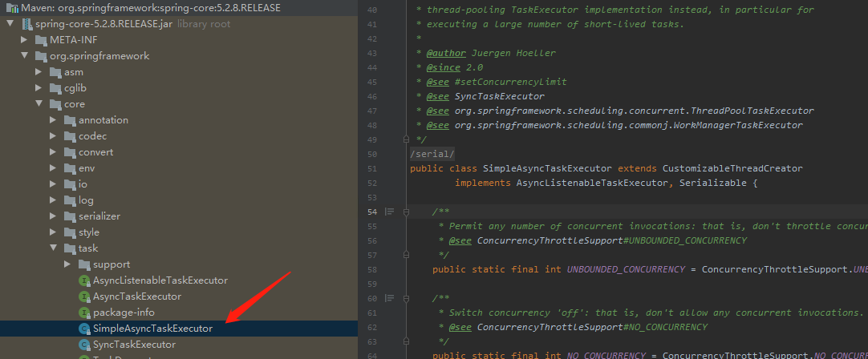Image resolution: width=868 pixels, height=359 pixels.
Task: Click the spring-core jar archive icon
Action: pos(26,24)
